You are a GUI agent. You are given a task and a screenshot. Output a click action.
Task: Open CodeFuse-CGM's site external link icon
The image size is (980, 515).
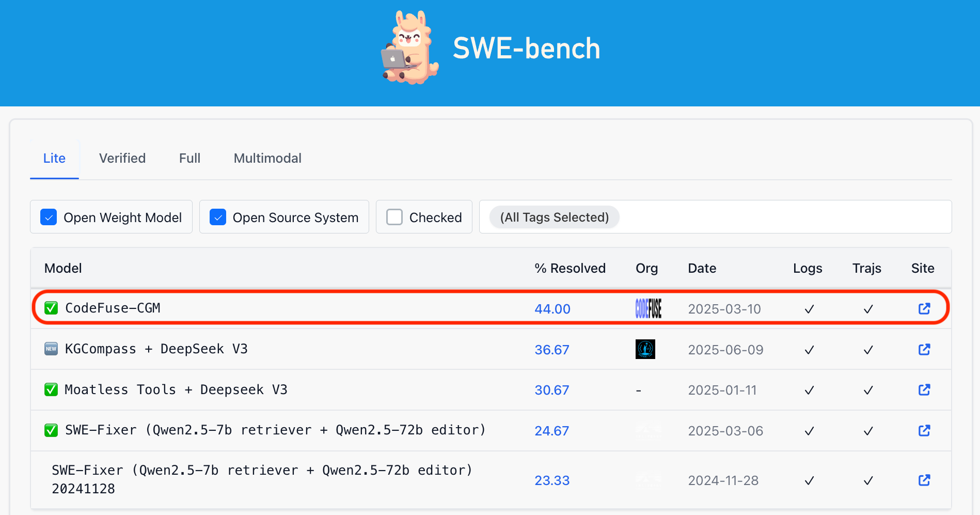tap(924, 308)
